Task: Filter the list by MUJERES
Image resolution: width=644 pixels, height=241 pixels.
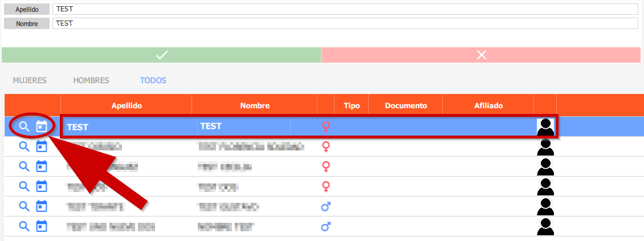Action: [x=30, y=80]
